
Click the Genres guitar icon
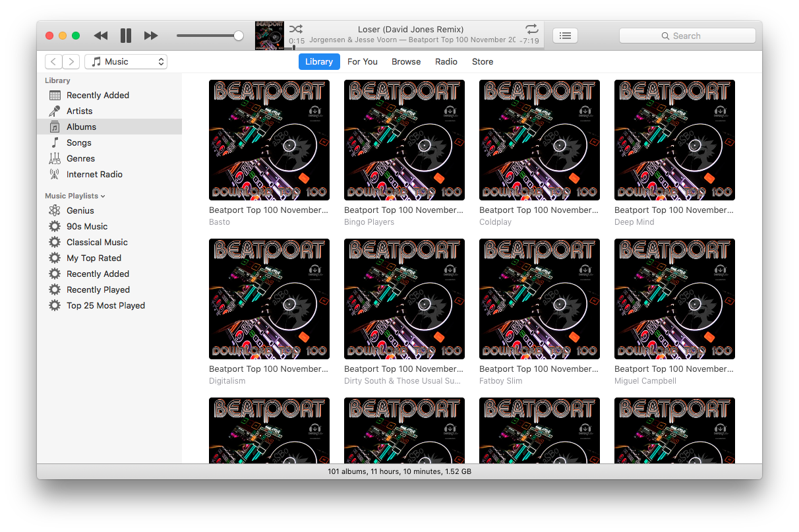pyautogui.click(x=55, y=158)
